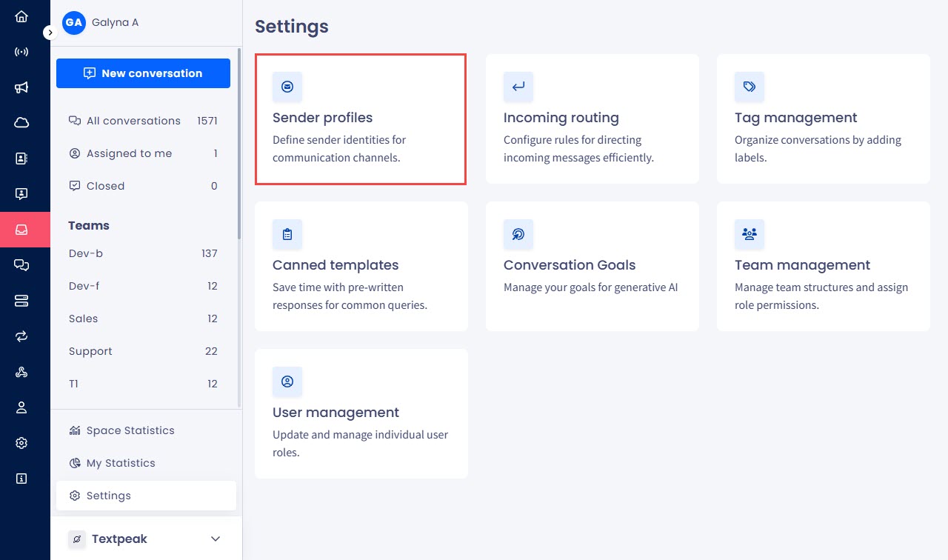Click the cloud icon in the left rail
Screen dimensions: 948x560
21,123
